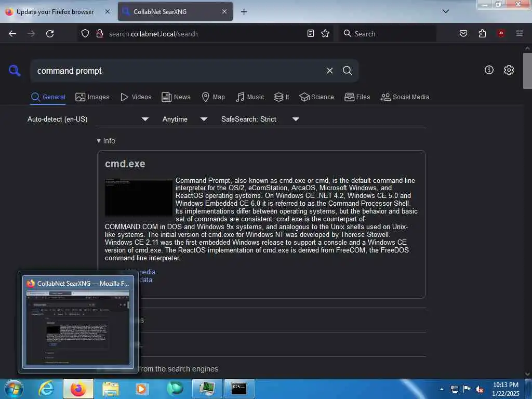The width and height of the screenshot is (532, 399).
Task: Open the Anytime time range dropdown
Action: [x=184, y=119]
